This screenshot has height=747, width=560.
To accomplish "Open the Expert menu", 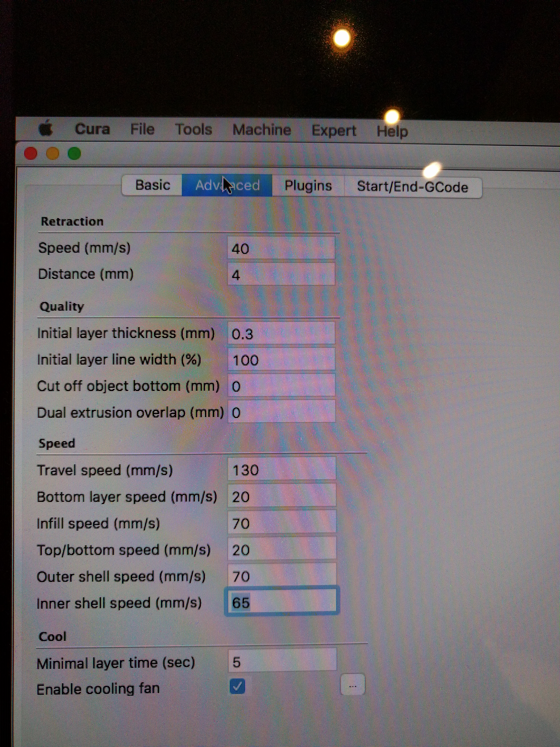I will point(334,131).
